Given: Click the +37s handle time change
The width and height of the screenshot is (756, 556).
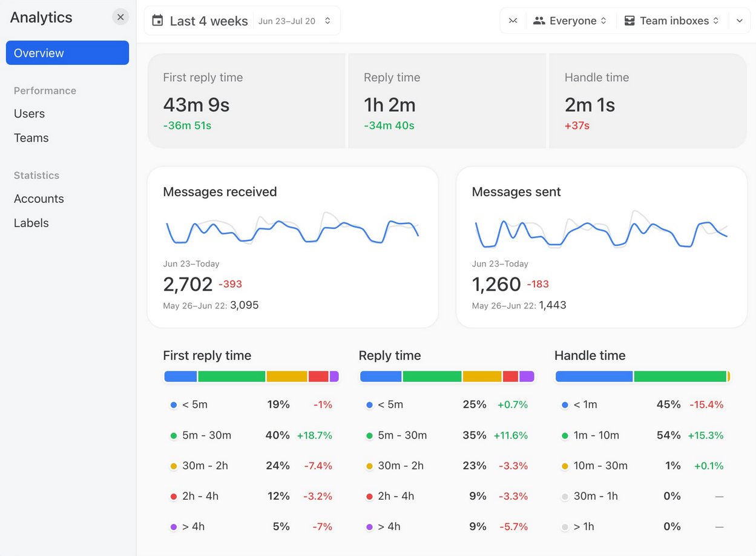Looking at the screenshot, I should [x=577, y=126].
